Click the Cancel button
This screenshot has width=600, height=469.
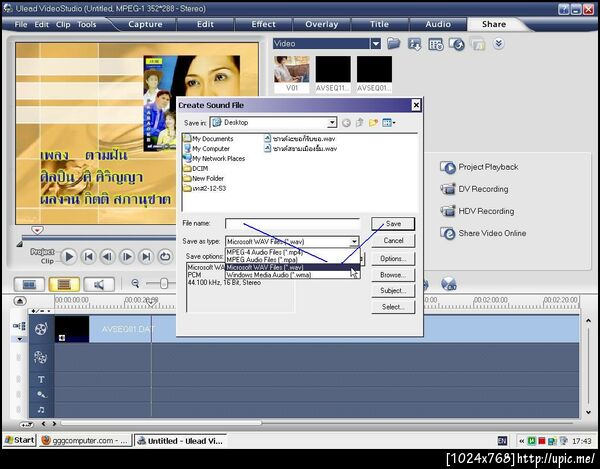pos(393,241)
